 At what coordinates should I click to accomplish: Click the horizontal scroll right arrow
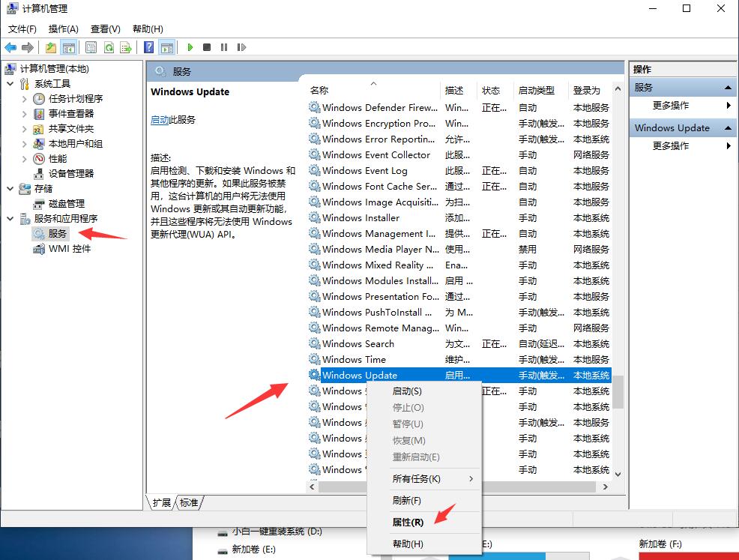606,487
